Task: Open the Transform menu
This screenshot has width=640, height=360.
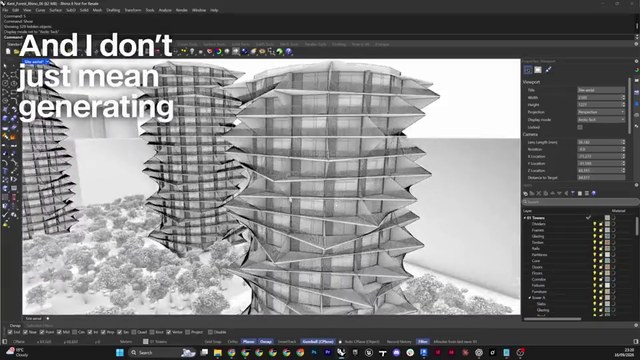Action: pyautogui.click(x=133, y=10)
